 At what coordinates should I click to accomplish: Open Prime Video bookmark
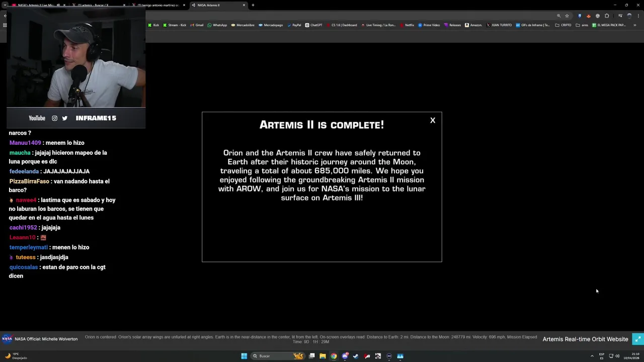pos(429,25)
